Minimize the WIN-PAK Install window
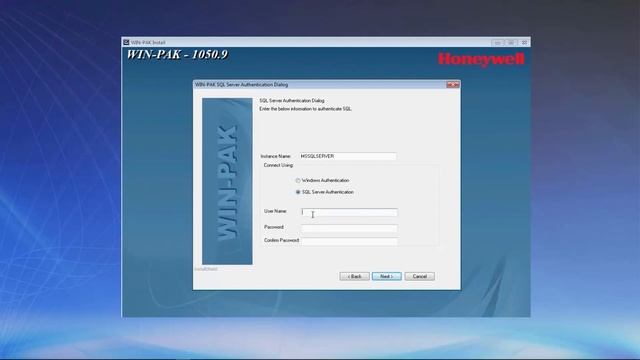The image size is (640, 360). [498, 42]
